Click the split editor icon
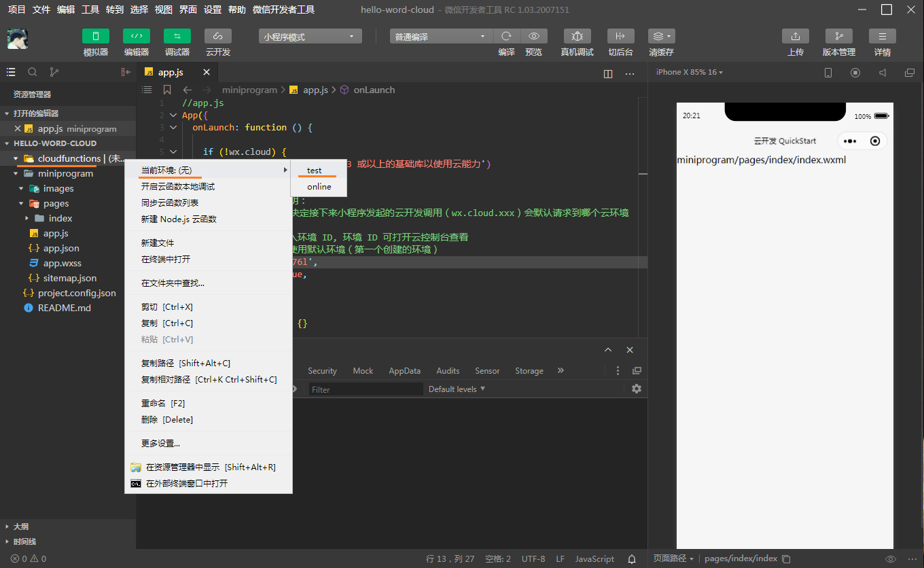 (608, 73)
